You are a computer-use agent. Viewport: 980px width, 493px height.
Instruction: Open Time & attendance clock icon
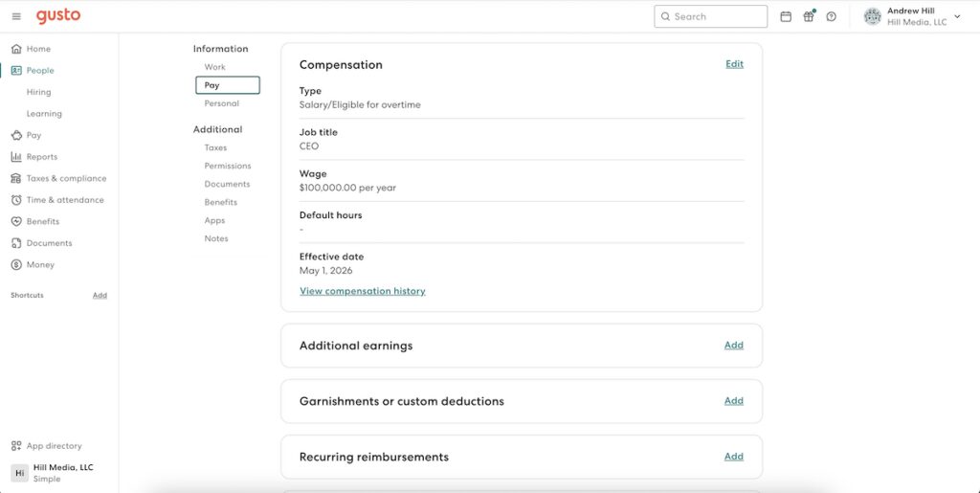click(16, 200)
